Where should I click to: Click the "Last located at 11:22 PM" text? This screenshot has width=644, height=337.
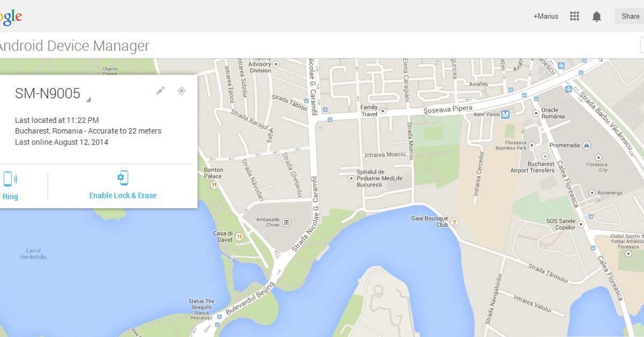[57, 120]
